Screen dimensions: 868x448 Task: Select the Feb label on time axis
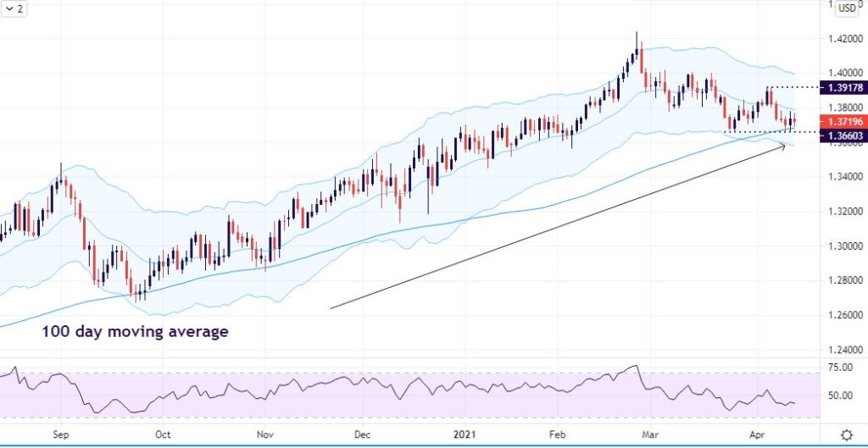[x=557, y=434]
